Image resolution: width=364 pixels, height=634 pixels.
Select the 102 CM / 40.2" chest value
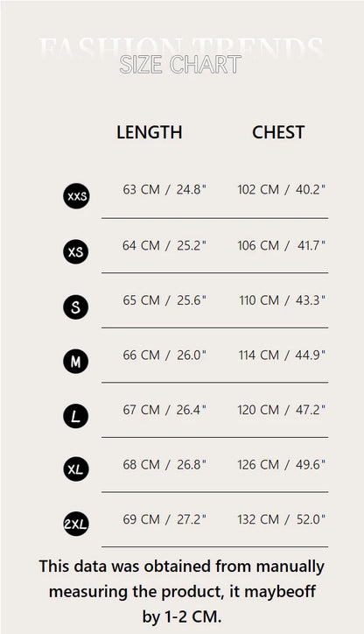[281, 189]
